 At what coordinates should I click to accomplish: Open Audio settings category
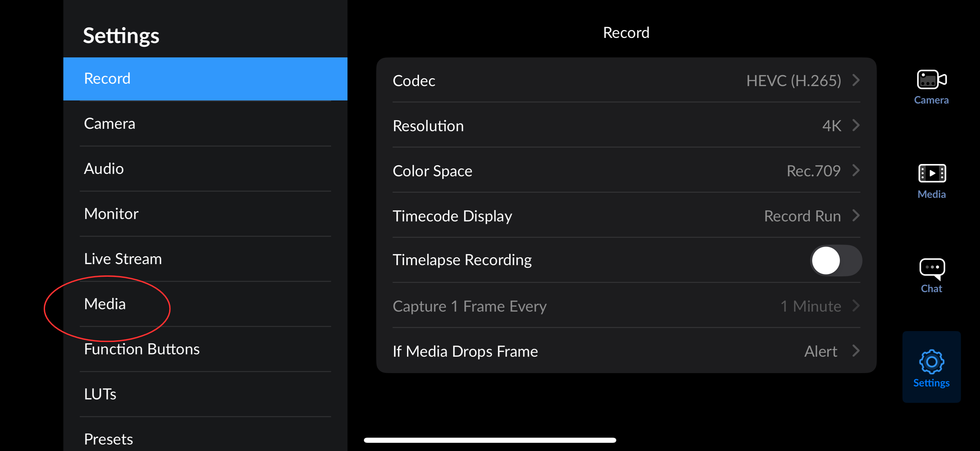205,169
